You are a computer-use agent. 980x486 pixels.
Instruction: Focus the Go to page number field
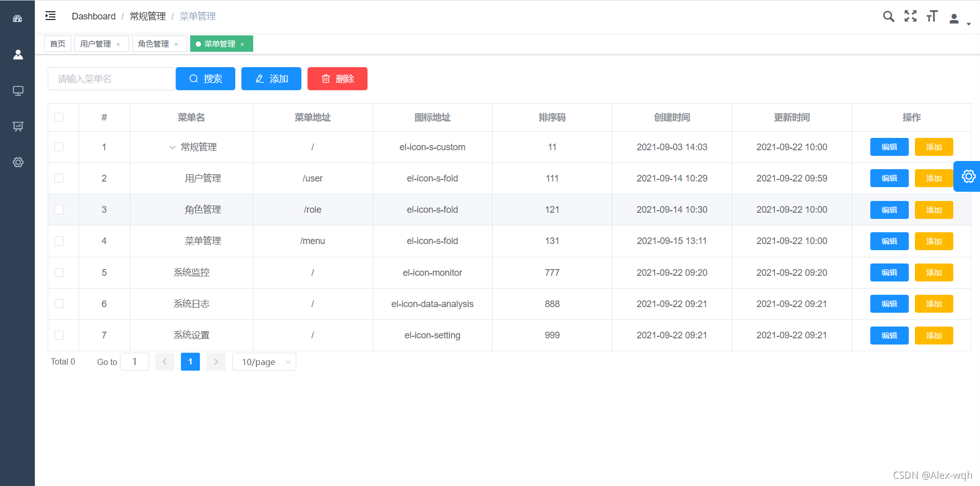(x=134, y=361)
